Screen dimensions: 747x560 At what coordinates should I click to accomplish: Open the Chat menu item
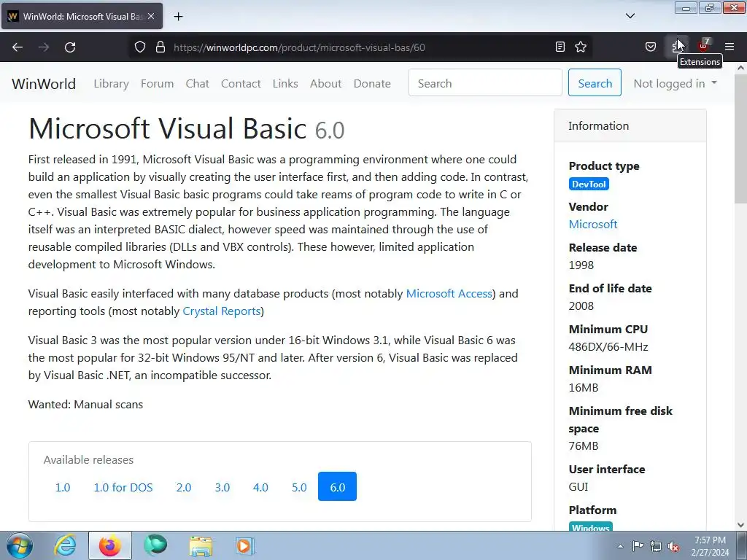(197, 83)
